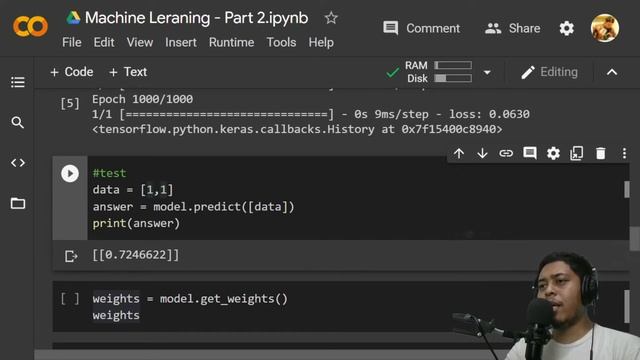
Task: Click the tensorflow History object output line
Action: 297,129
